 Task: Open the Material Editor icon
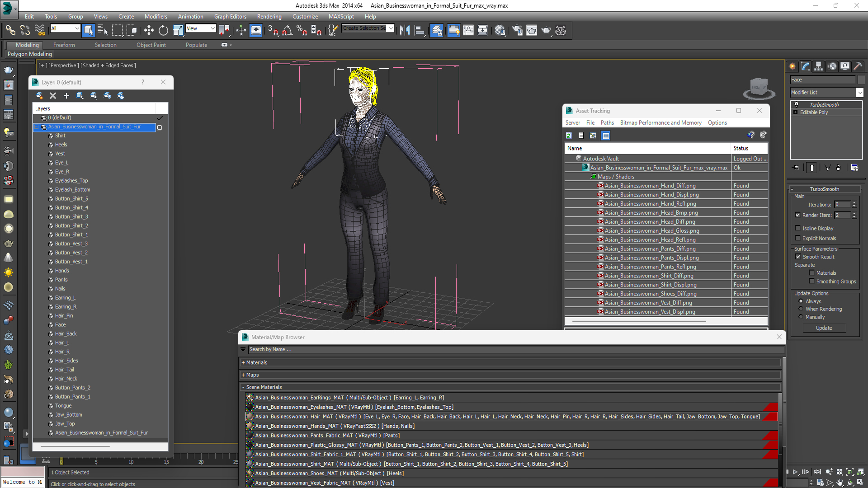tap(500, 30)
